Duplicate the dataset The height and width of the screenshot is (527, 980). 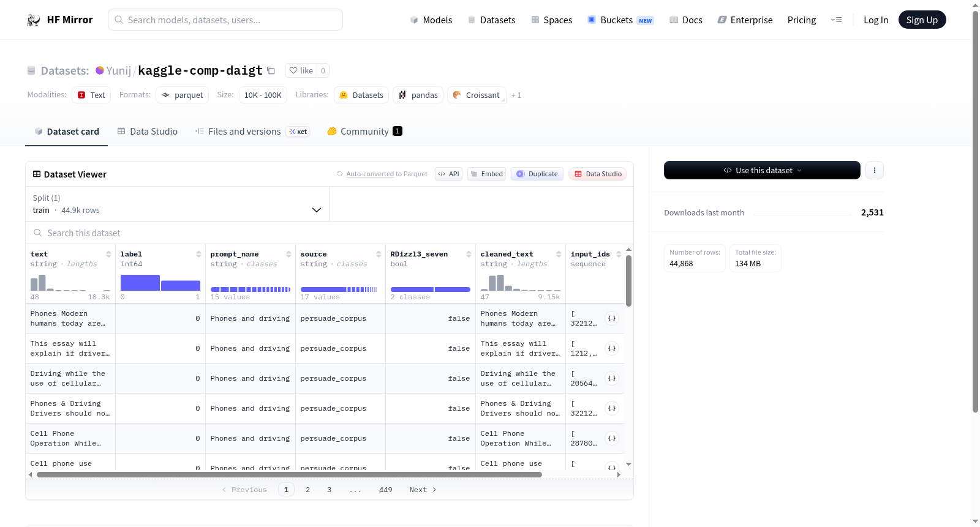pos(537,174)
